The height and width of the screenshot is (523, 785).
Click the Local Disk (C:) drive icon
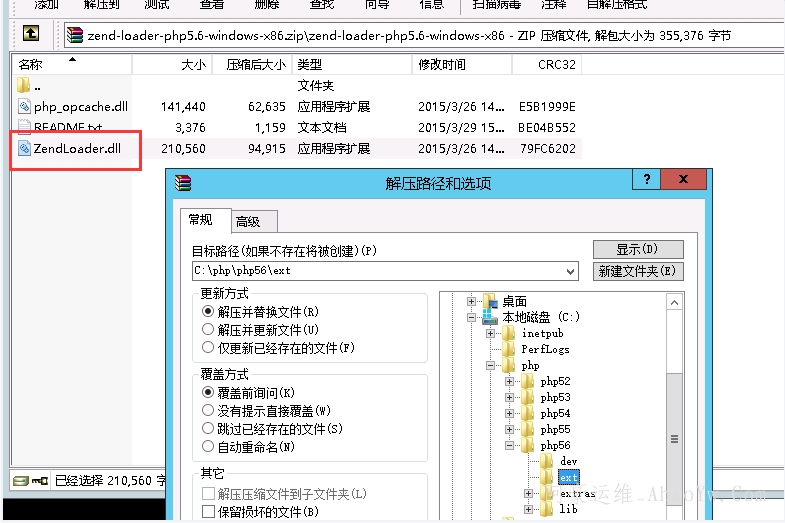(x=489, y=317)
